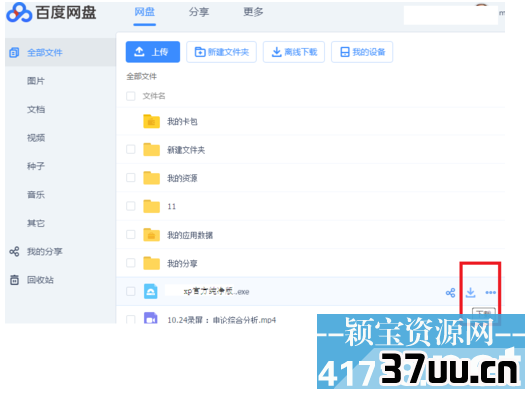This screenshot has width=530, height=394.
Task: Click the 上传 upload button
Action: coord(153,52)
